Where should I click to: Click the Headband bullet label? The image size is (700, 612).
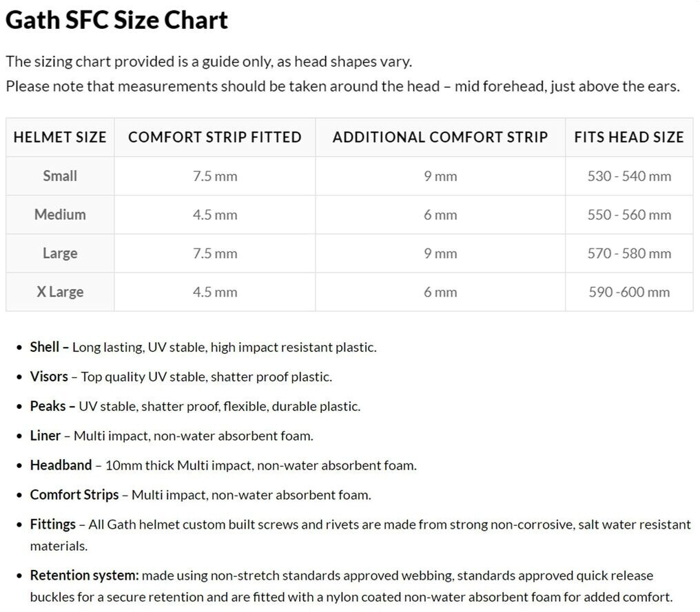(x=61, y=465)
